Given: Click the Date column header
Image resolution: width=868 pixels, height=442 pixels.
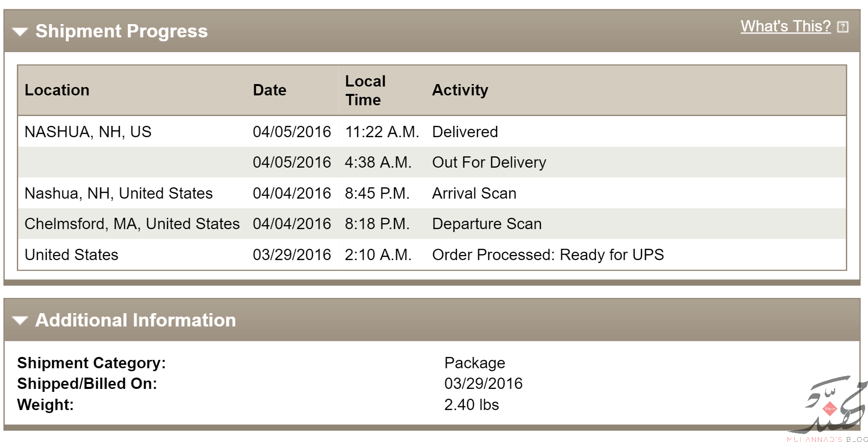Looking at the screenshot, I should (x=270, y=90).
